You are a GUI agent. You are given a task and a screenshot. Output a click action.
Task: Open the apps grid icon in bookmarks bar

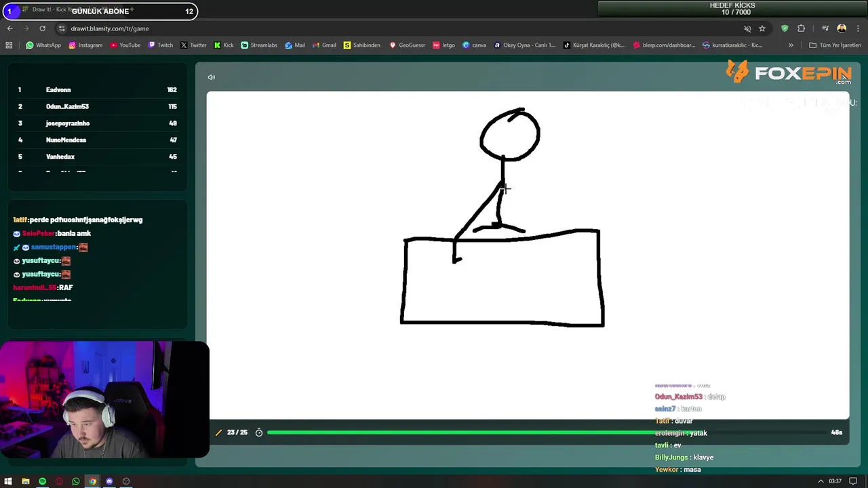9,45
